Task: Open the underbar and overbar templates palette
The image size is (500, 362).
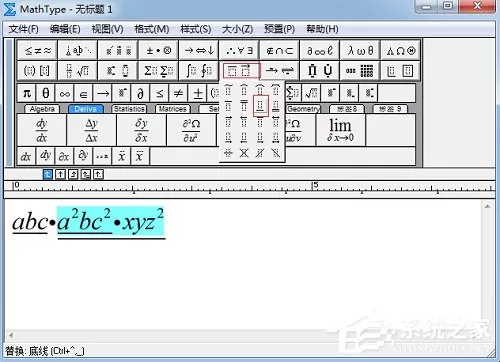Action: click(239, 70)
